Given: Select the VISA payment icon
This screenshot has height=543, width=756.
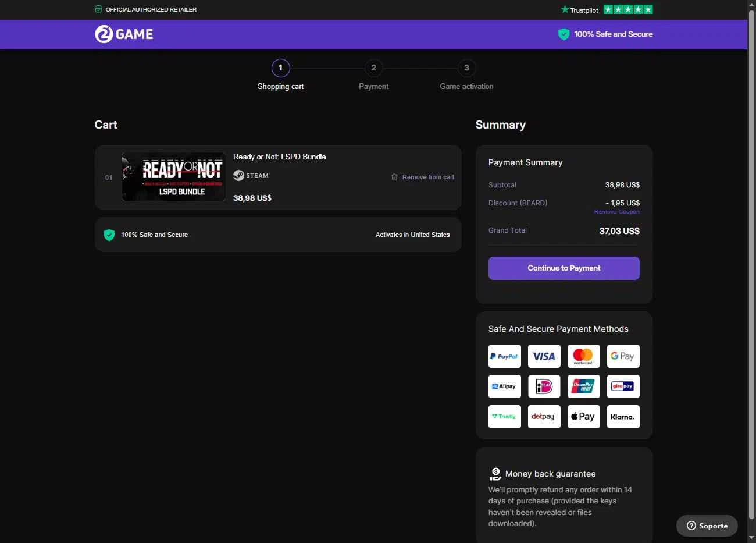Looking at the screenshot, I should coord(544,356).
